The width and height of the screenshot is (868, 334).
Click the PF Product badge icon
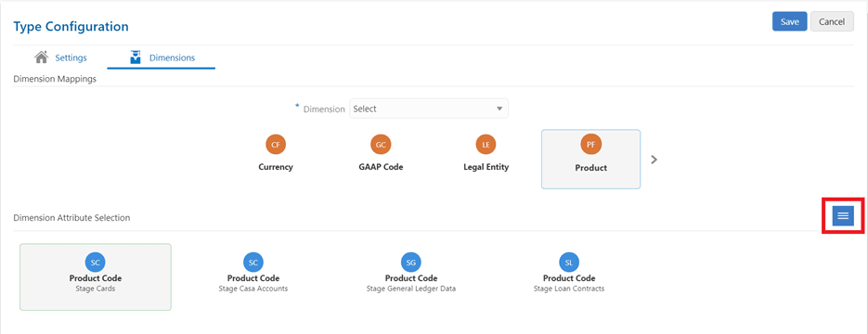[591, 145]
